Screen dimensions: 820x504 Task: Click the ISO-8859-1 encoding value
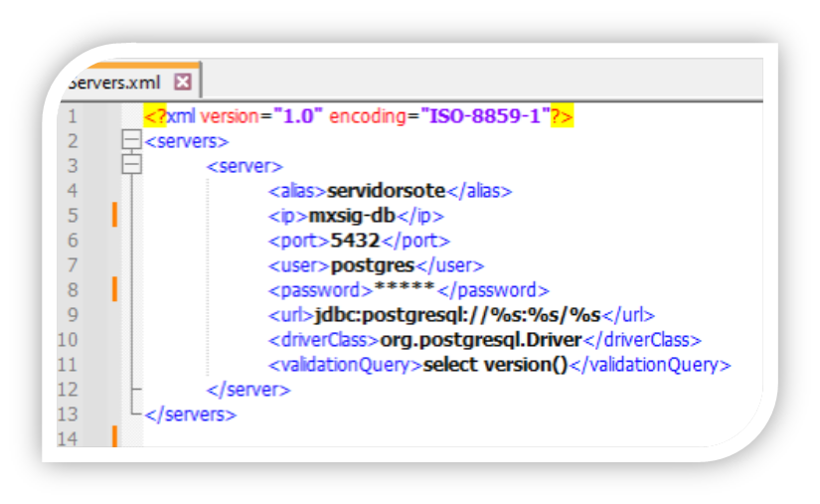click(x=485, y=116)
